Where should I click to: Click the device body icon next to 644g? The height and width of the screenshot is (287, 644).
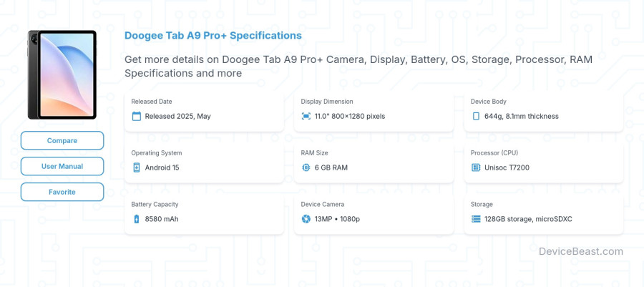[x=476, y=116]
